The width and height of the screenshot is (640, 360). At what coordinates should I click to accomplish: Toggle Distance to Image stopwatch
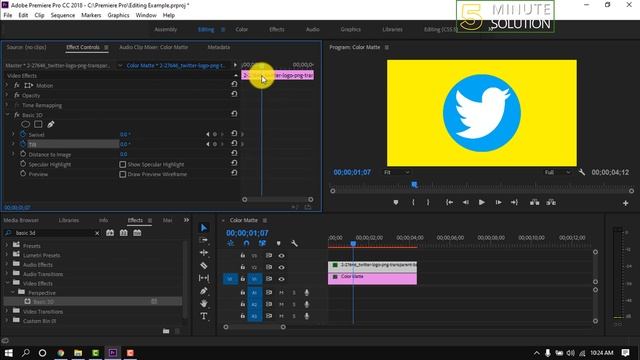[x=23, y=154]
